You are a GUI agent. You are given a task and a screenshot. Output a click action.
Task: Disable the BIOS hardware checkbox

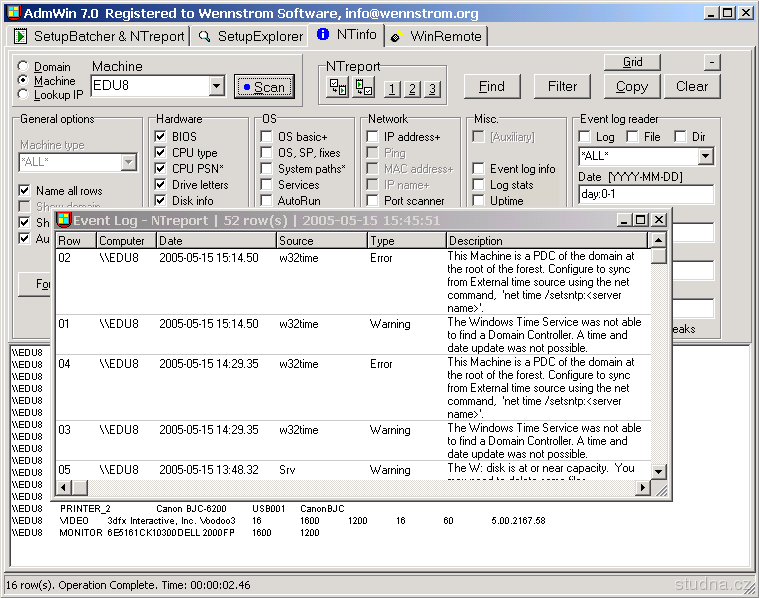pyautogui.click(x=160, y=137)
